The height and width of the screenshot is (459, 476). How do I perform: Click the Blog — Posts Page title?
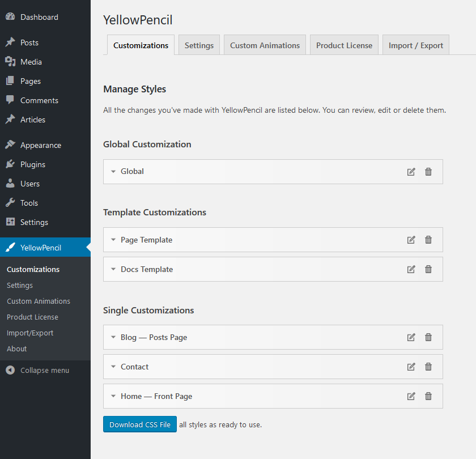(154, 337)
